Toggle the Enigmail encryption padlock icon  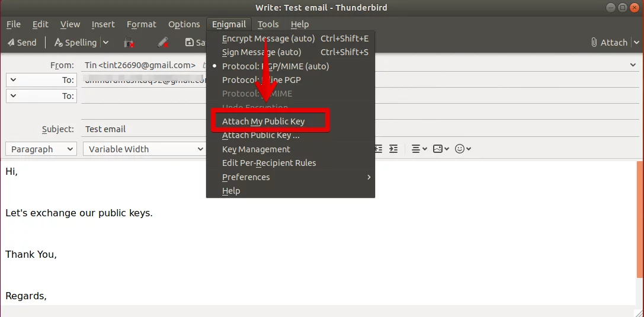[129, 42]
